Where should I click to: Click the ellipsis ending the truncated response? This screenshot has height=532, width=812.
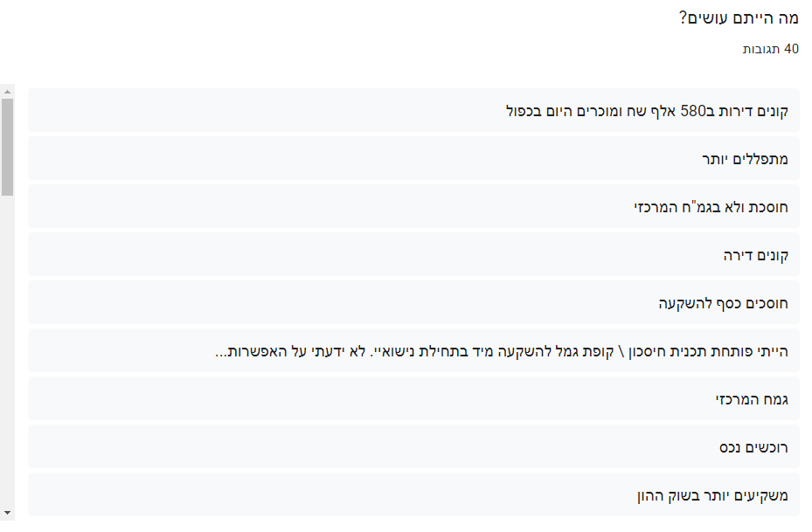pos(221,352)
